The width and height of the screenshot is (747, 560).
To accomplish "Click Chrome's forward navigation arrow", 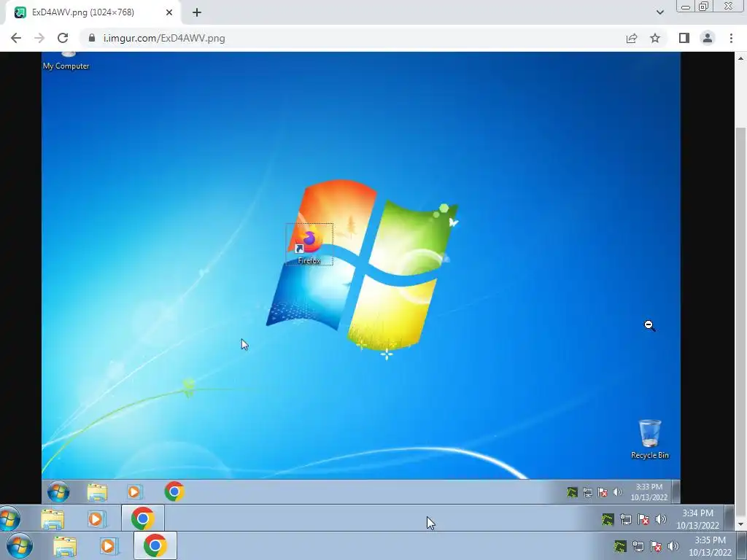I will pos(39,38).
